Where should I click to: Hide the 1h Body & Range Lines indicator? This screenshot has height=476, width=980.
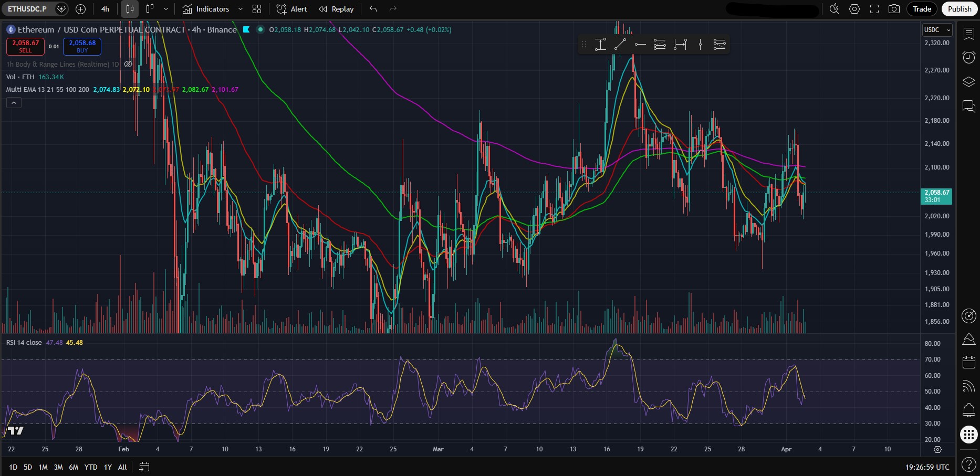pos(128,64)
